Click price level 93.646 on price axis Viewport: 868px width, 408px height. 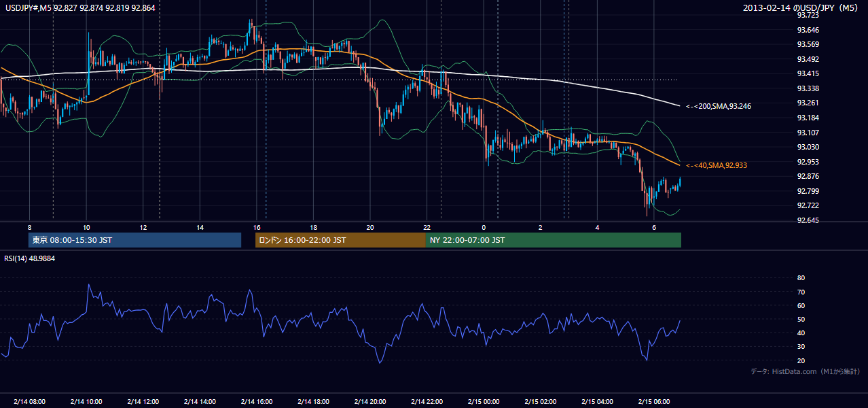[808, 30]
